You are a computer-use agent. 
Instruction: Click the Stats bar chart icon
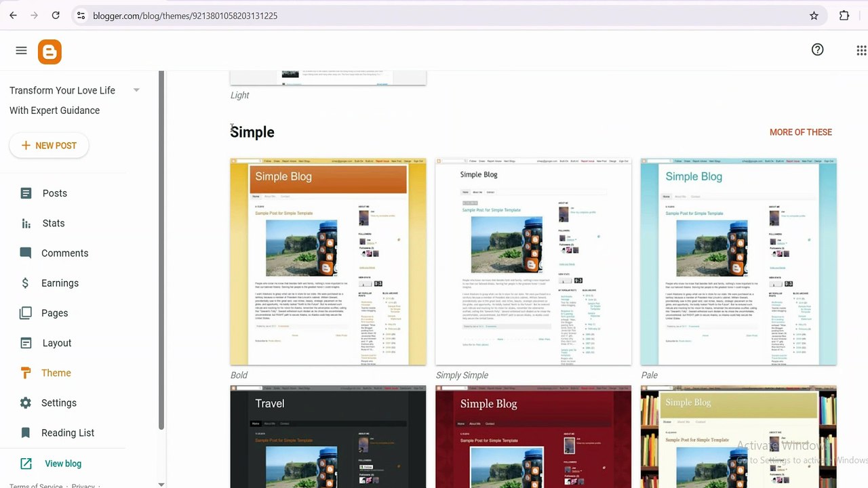(x=26, y=223)
